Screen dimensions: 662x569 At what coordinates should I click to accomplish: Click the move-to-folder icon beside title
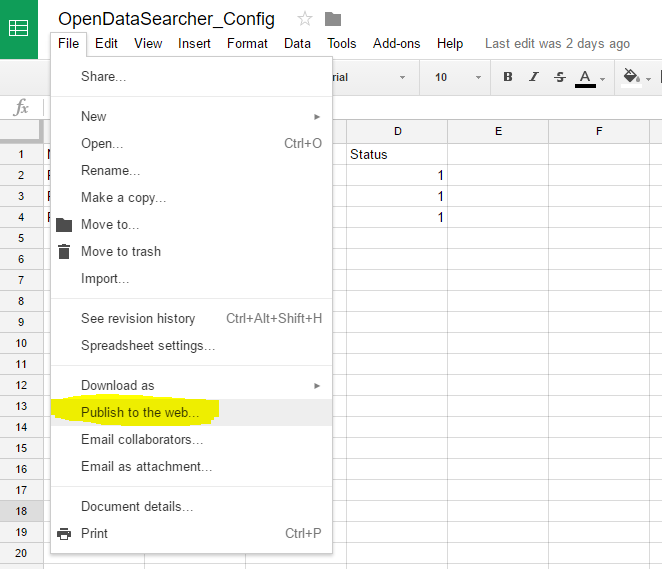tap(333, 19)
